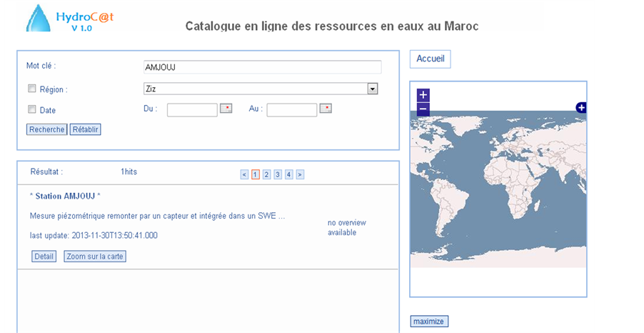Zoom in on the map
The image size is (644, 333).
tap(423, 95)
